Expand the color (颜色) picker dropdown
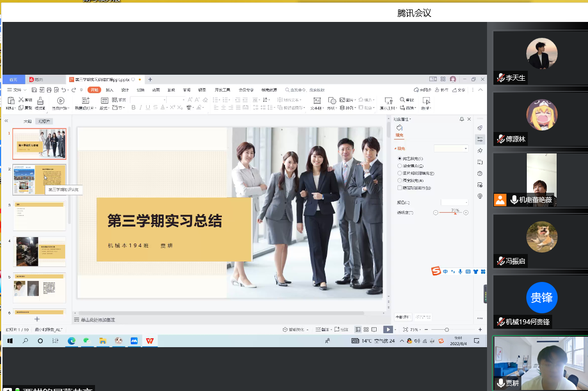The height and width of the screenshot is (391, 588). click(455, 202)
